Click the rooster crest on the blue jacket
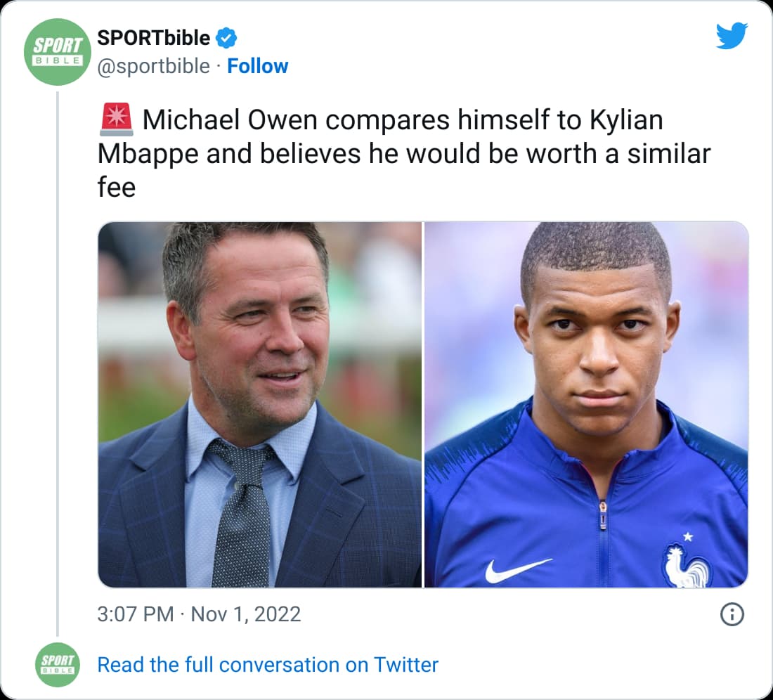Viewport: 773px width, 700px height. [687, 562]
